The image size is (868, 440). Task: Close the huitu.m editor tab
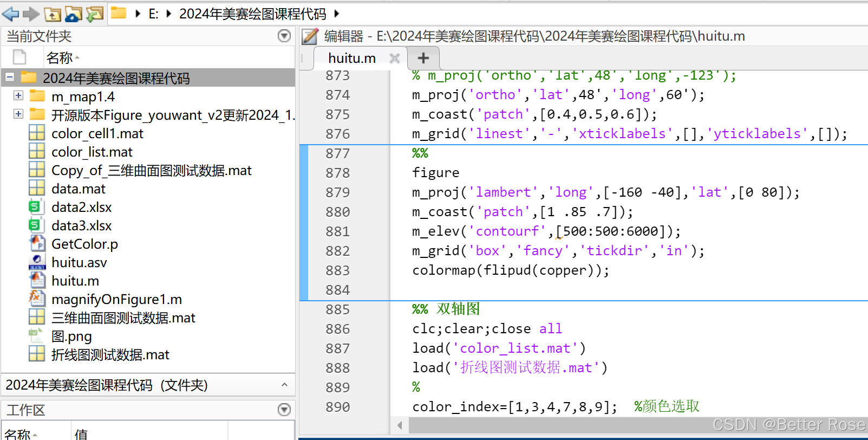pos(395,58)
